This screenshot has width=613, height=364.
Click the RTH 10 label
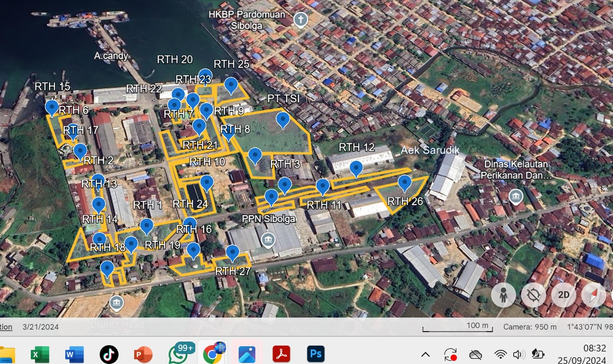tap(207, 161)
